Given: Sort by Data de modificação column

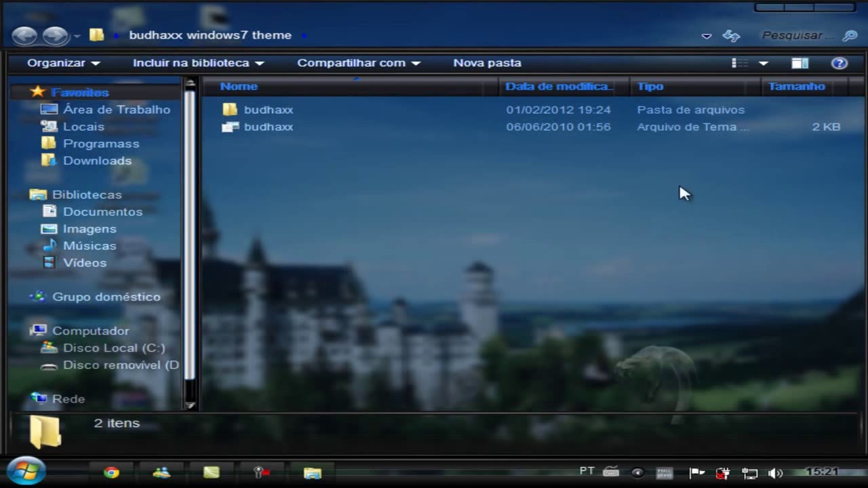Looking at the screenshot, I should coord(559,86).
